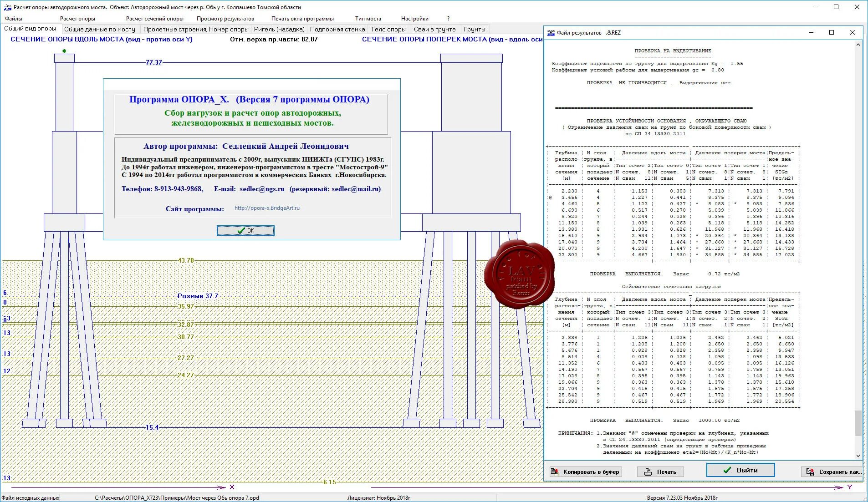Click the 6.15 bottom elevation label
The height and width of the screenshot is (502, 868).
point(330,482)
